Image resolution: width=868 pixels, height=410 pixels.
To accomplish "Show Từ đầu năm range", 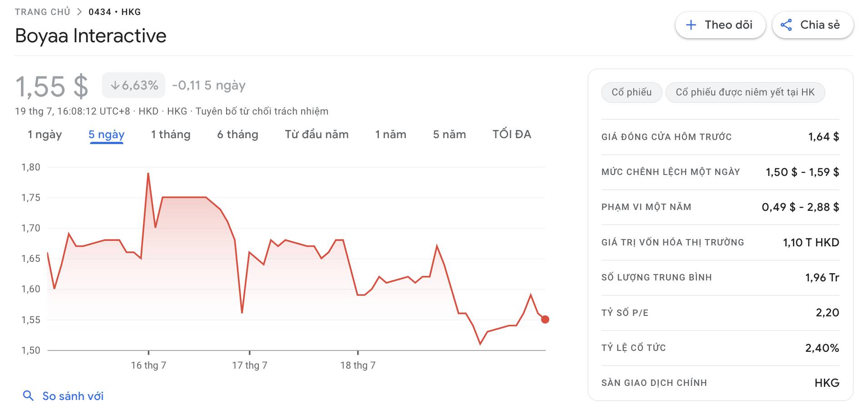I will (x=317, y=135).
